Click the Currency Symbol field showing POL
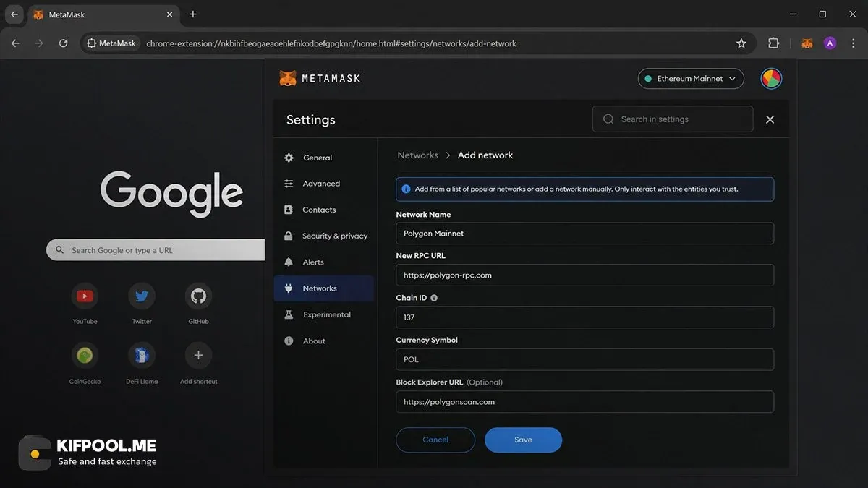Viewport: 868px width, 488px height. (584, 359)
